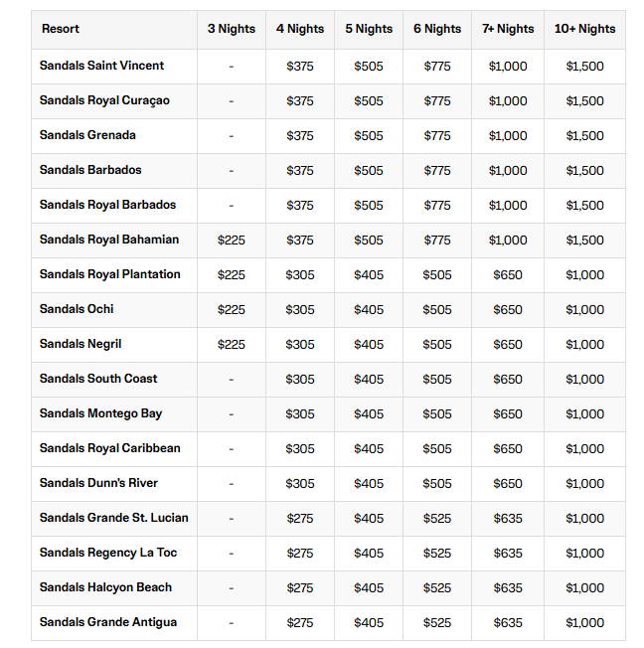Click $305 for Sandals Royal Plantation 4 Nights
The image size is (644, 648).
pos(300,275)
